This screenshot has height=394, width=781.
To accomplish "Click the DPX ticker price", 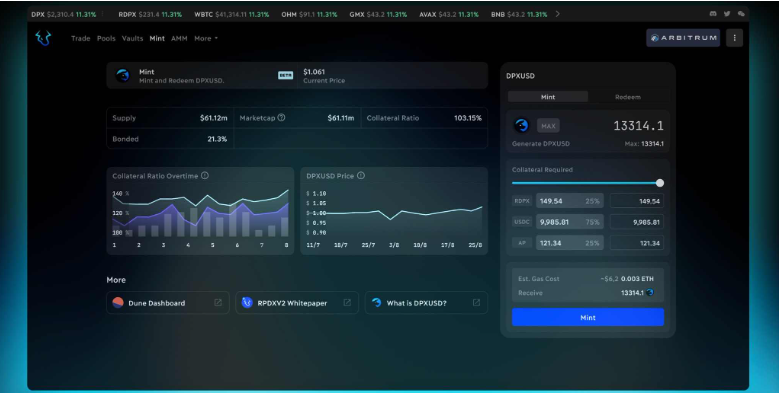I will pos(60,14).
